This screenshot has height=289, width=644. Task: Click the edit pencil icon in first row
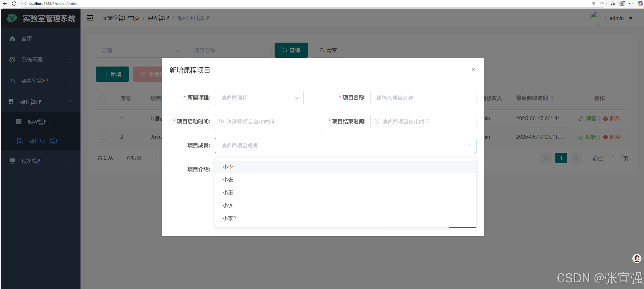click(581, 119)
